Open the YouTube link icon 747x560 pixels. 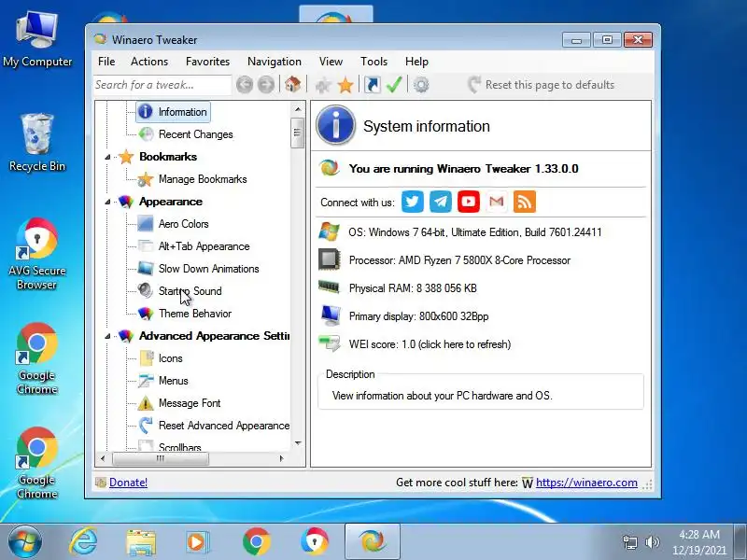point(469,202)
